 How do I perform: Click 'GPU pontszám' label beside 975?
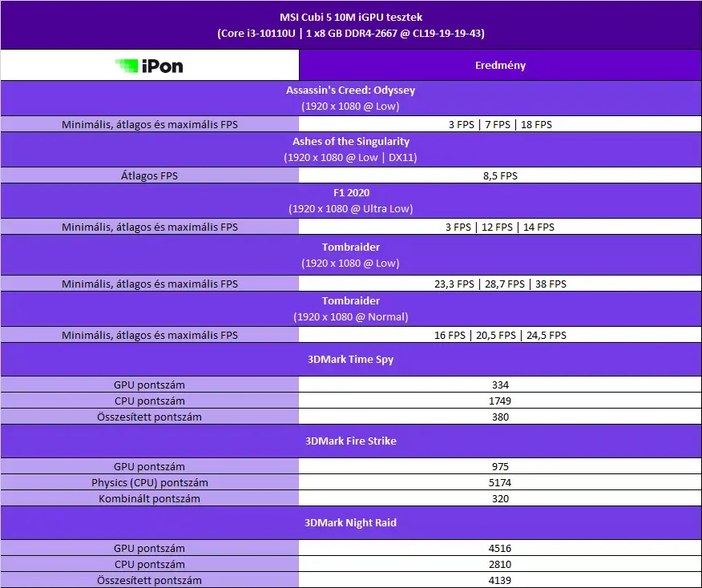point(150,467)
